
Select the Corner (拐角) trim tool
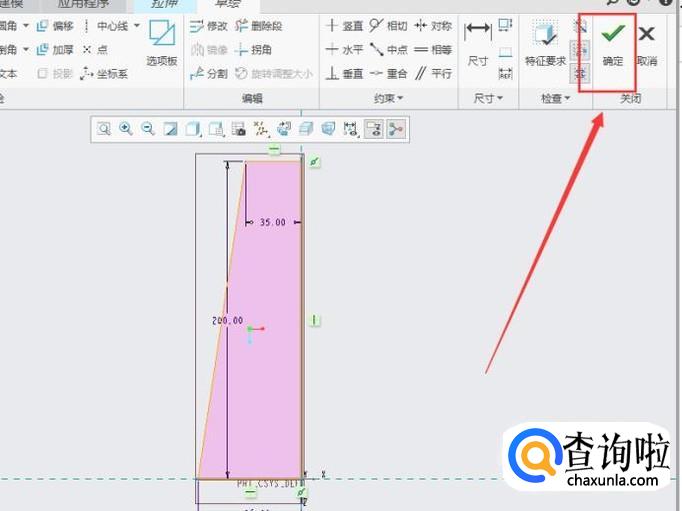(253, 50)
